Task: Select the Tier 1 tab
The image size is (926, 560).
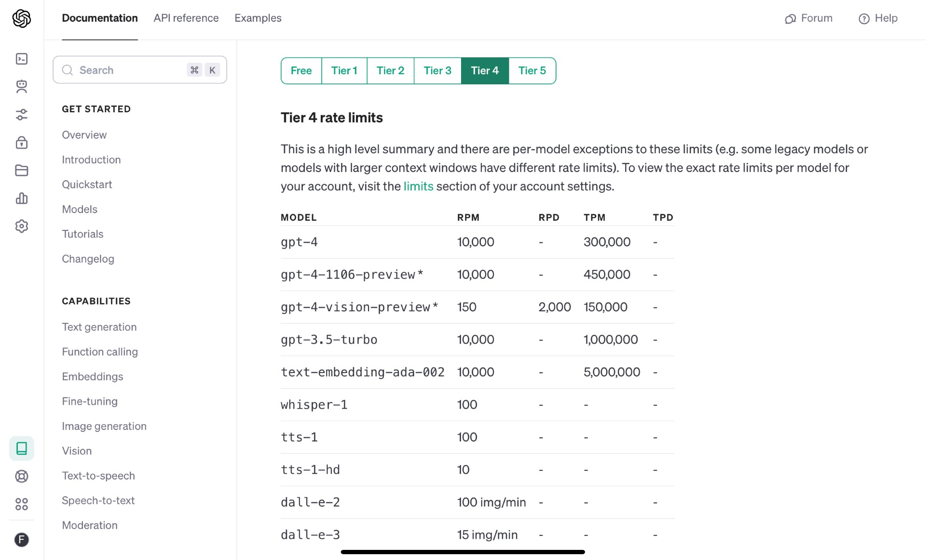Action: (344, 71)
